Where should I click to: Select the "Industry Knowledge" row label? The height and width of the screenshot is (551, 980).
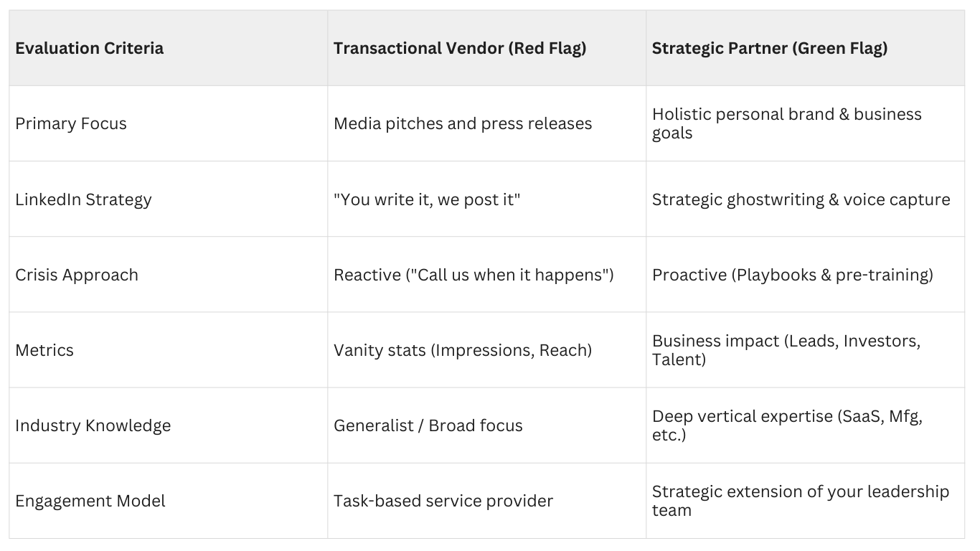click(93, 425)
